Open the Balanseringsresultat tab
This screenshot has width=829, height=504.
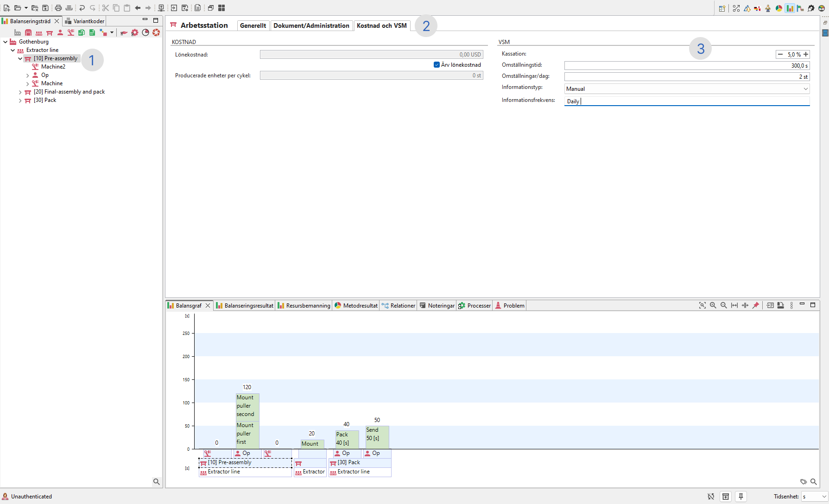point(245,306)
